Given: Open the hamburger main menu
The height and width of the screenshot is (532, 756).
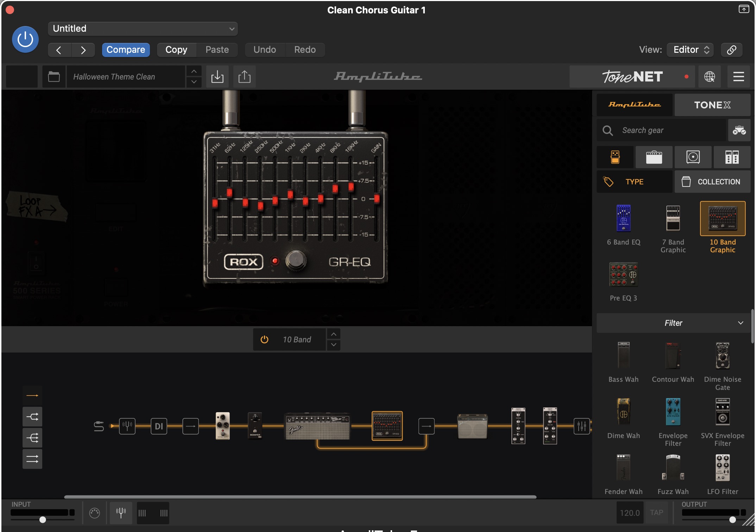Looking at the screenshot, I should 738,77.
